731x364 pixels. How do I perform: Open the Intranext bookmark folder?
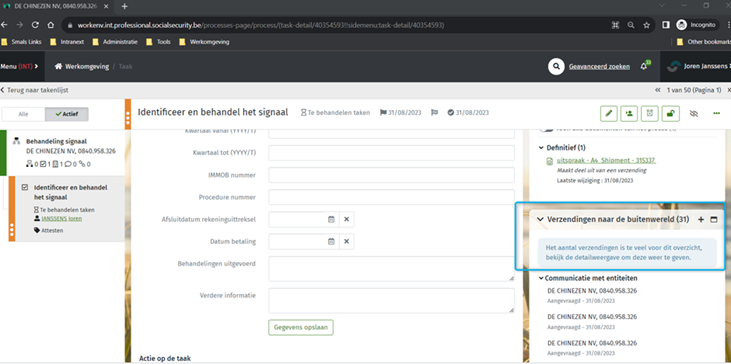(x=67, y=42)
